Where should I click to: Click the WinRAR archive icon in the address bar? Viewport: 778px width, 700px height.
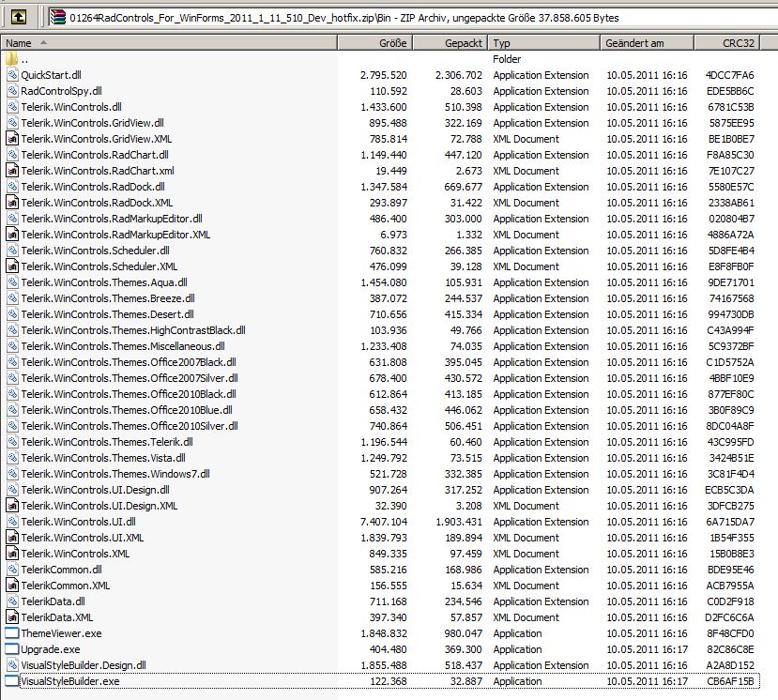(x=58, y=18)
